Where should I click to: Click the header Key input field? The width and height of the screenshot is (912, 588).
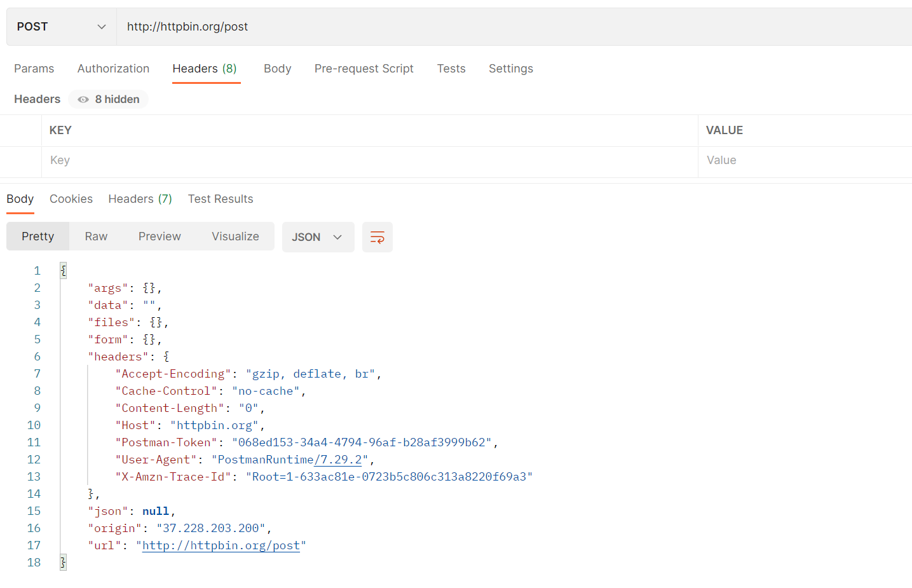tap(370, 161)
